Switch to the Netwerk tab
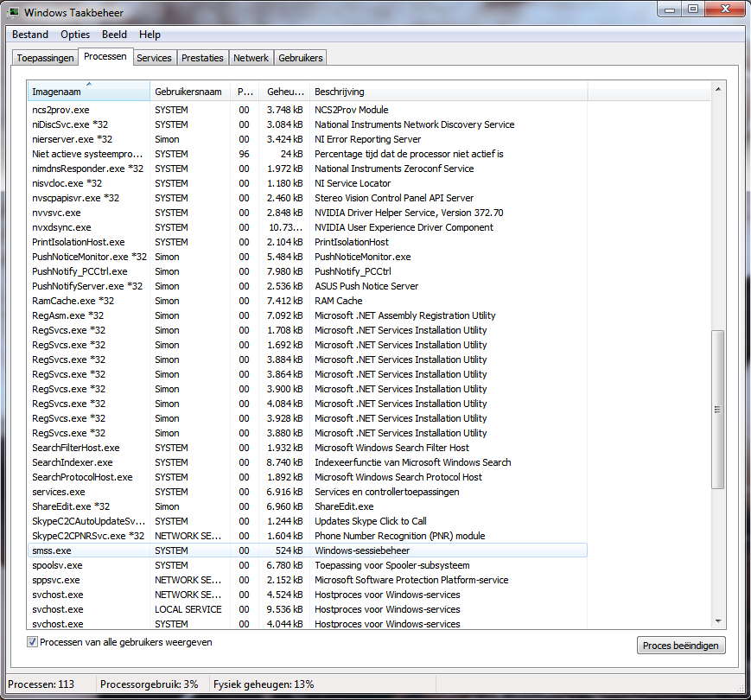This screenshot has width=751, height=700. pos(251,58)
